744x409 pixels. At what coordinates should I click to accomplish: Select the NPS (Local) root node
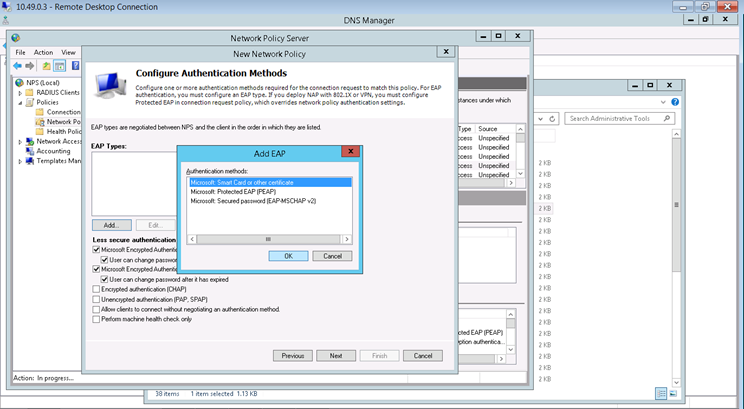point(41,83)
